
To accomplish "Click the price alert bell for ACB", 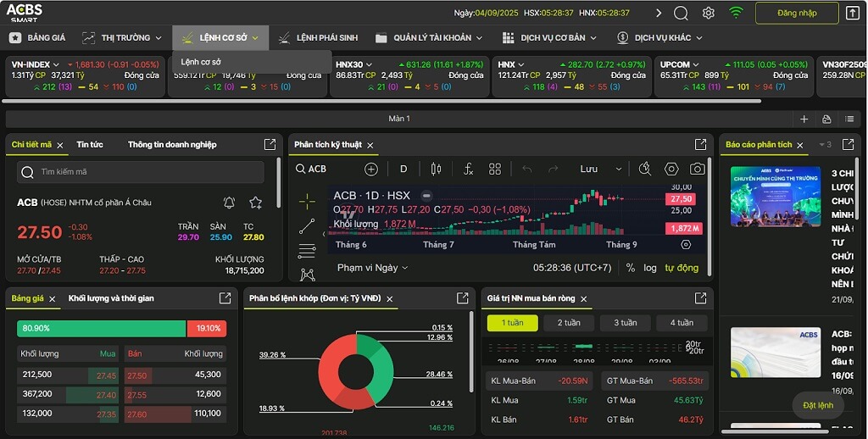I will click(x=229, y=203).
